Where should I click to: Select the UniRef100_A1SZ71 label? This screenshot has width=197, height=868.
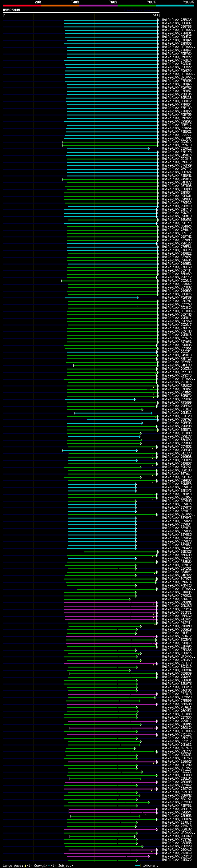point(177,772)
